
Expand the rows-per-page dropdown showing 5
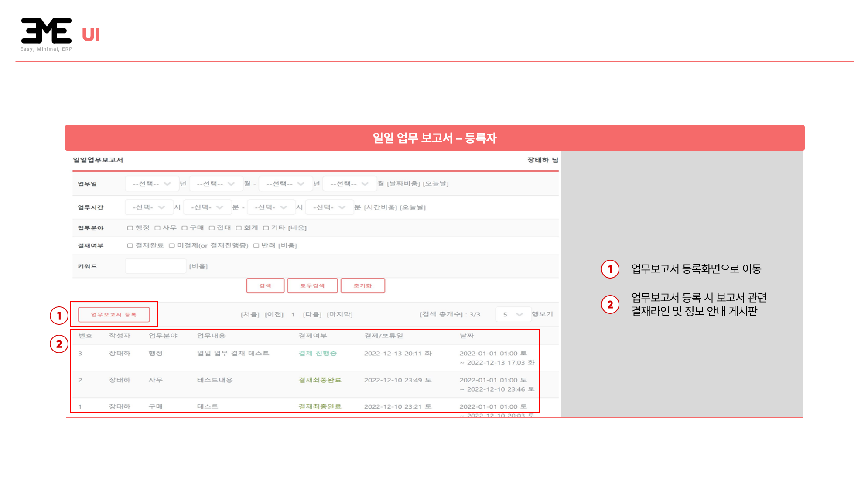click(513, 314)
